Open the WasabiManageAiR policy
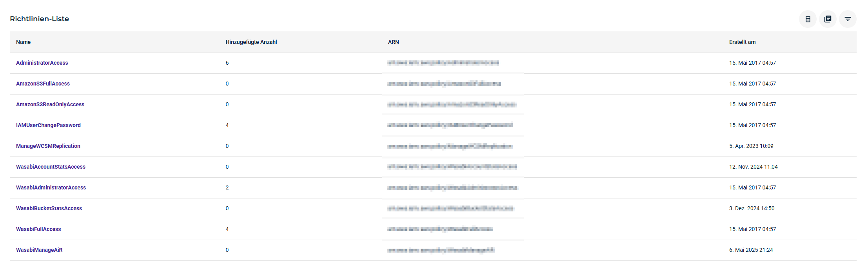Viewport: 868px width, 262px height. 39,250
